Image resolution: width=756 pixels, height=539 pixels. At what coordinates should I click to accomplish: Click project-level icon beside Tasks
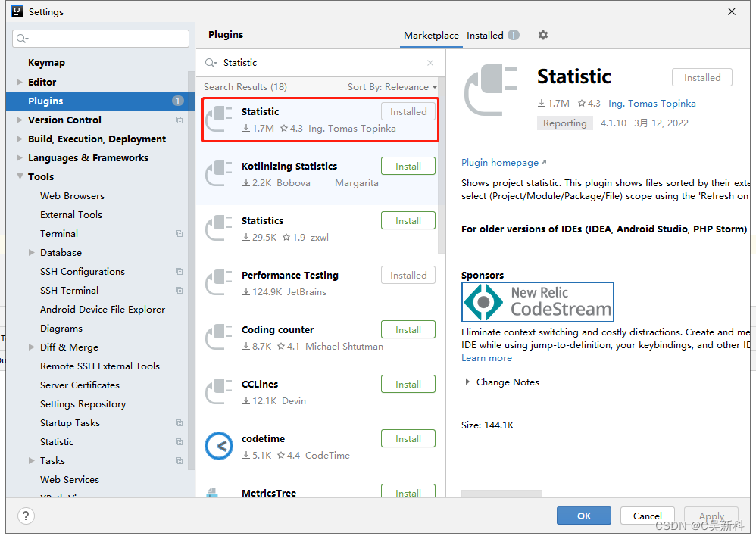pos(180,461)
